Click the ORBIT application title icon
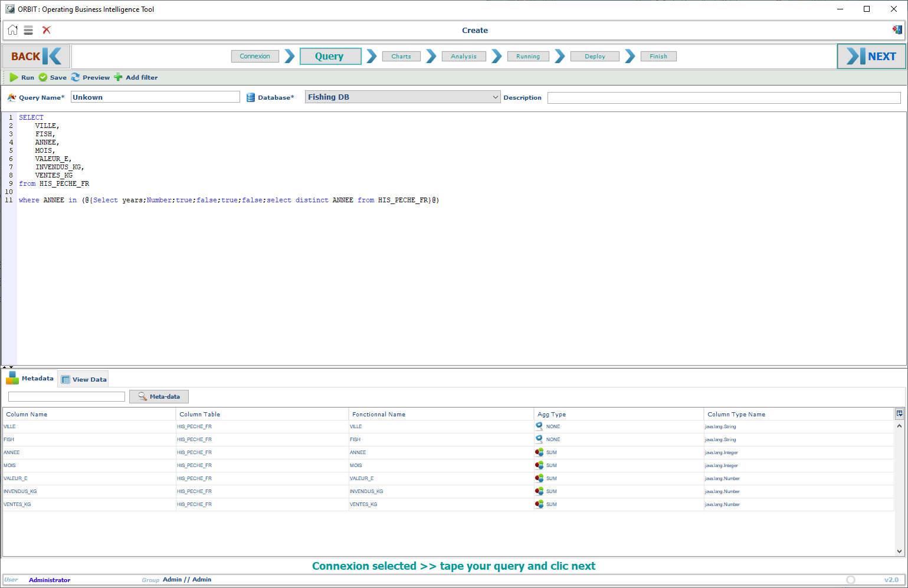The height and width of the screenshot is (588, 908). [9, 9]
